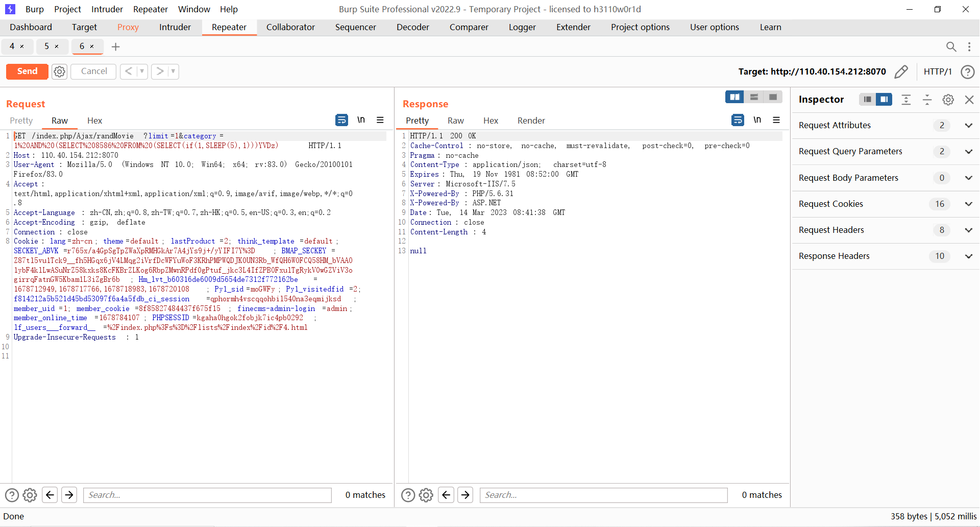Open the Burp menu
The height and width of the screenshot is (527, 980).
tap(34, 9)
